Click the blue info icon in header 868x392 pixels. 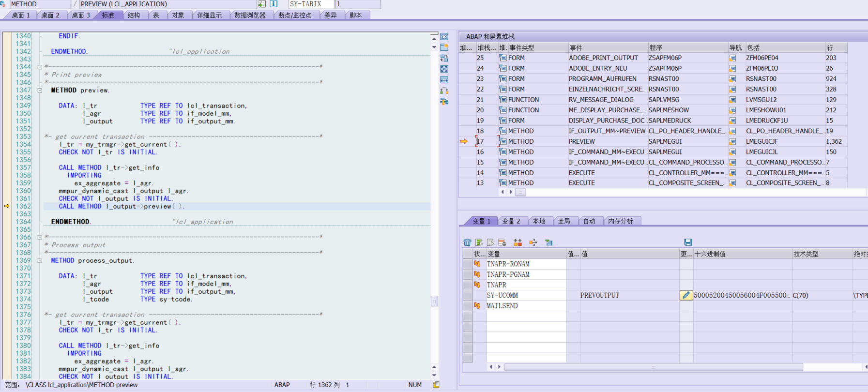[x=274, y=4]
